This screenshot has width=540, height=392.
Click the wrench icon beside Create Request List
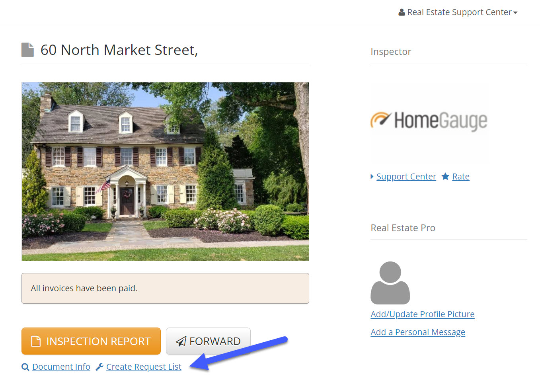(100, 367)
